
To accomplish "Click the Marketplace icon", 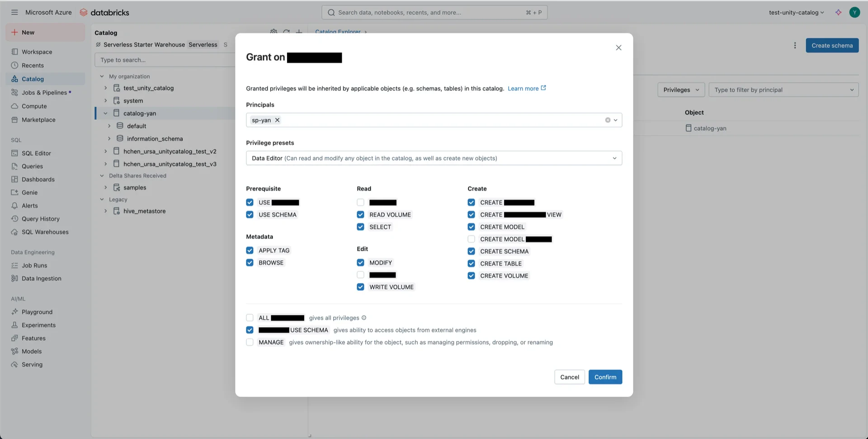I will [x=14, y=119].
